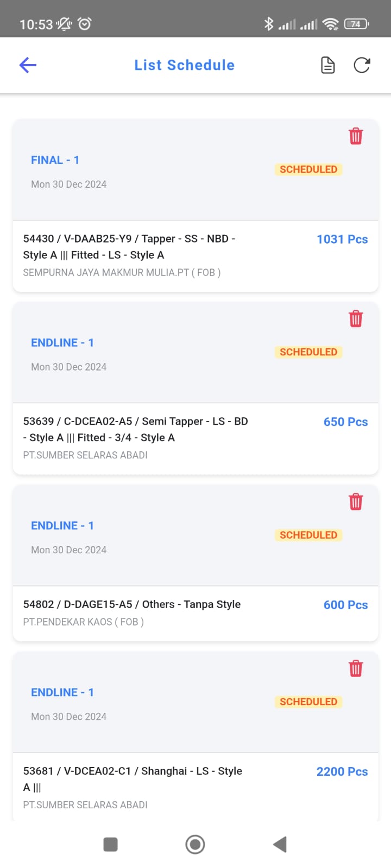Select order 54802 Others Tanpa Style
Screen dimensions: 391x868
coord(132,604)
